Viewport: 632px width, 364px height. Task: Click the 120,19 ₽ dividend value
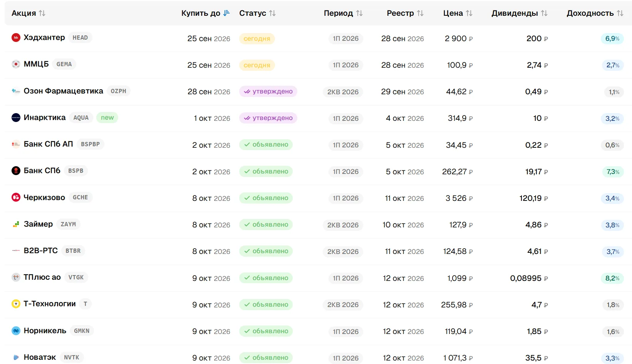[x=534, y=198]
